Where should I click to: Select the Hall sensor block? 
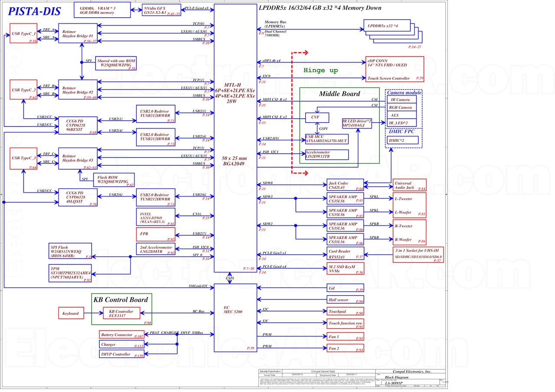[345, 300]
